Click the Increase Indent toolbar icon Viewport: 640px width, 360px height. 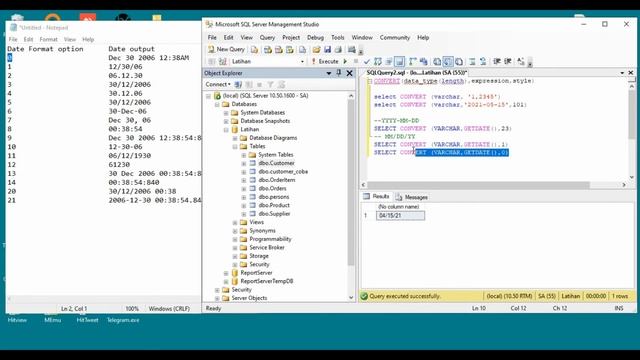point(508,62)
